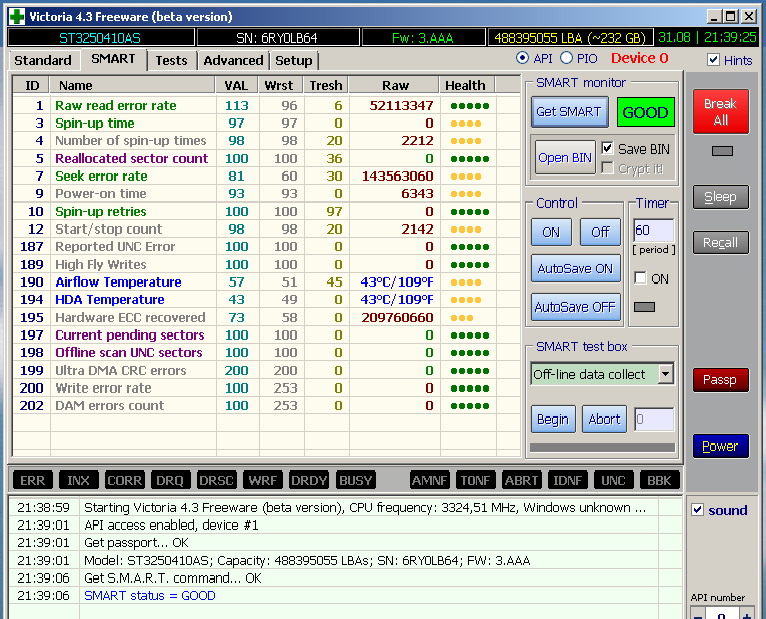This screenshot has width=766, height=619.
Task: Sort by the VAL column header
Action: 236,85
